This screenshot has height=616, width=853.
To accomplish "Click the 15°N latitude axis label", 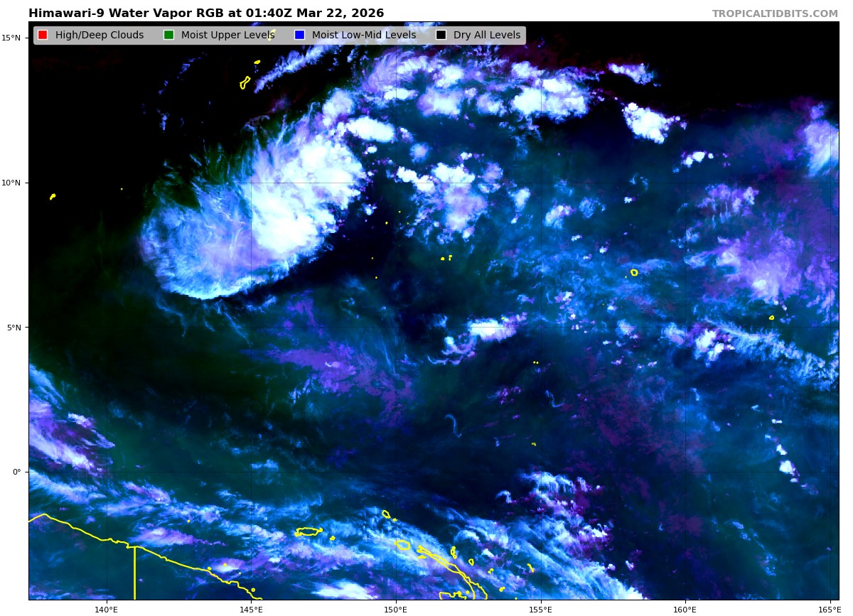I will pos(12,38).
